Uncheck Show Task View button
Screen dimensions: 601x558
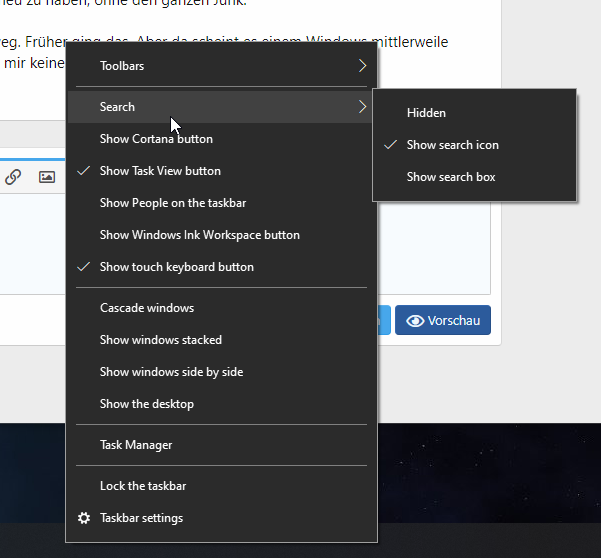tap(221, 171)
